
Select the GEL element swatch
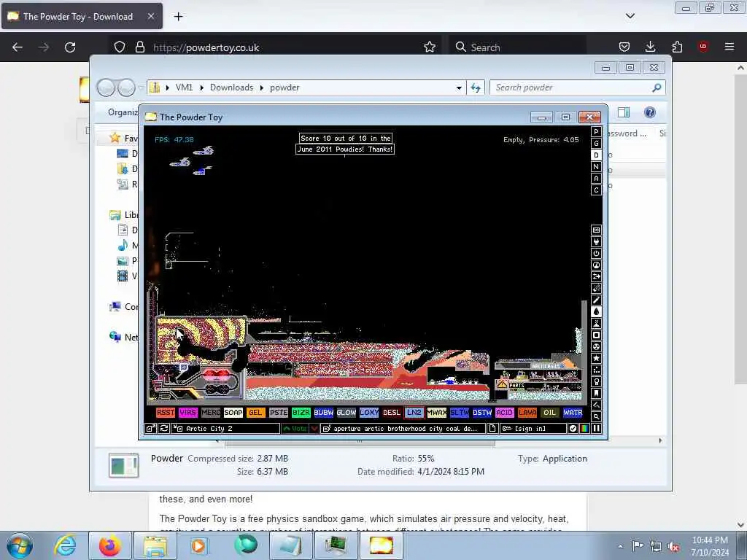255,413
